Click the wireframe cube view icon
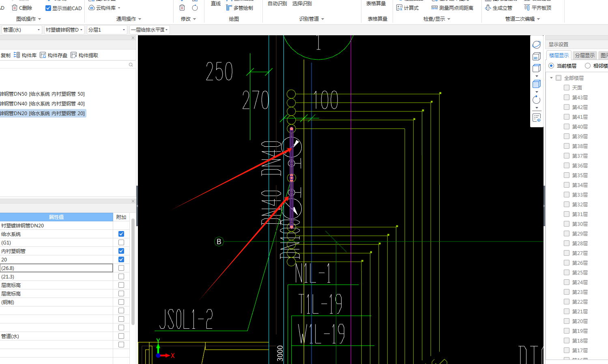Screen dimensions: 608x364 coord(537,68)
